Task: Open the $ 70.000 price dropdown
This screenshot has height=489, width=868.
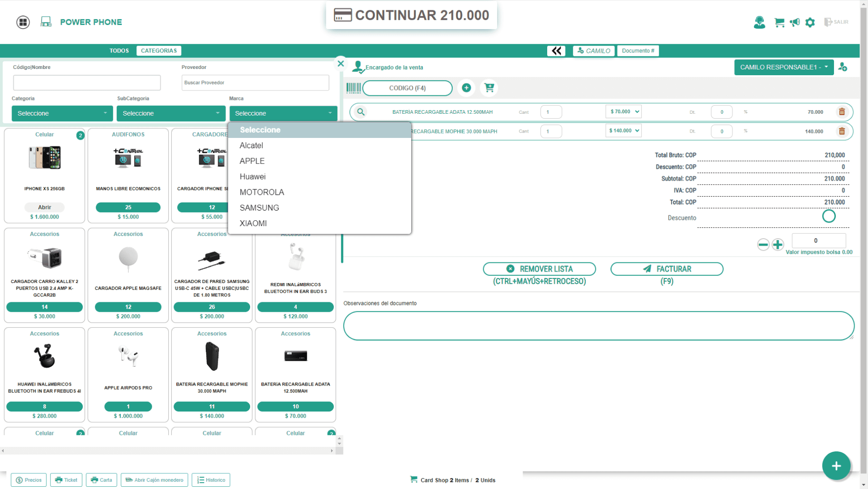Action: 623,112
